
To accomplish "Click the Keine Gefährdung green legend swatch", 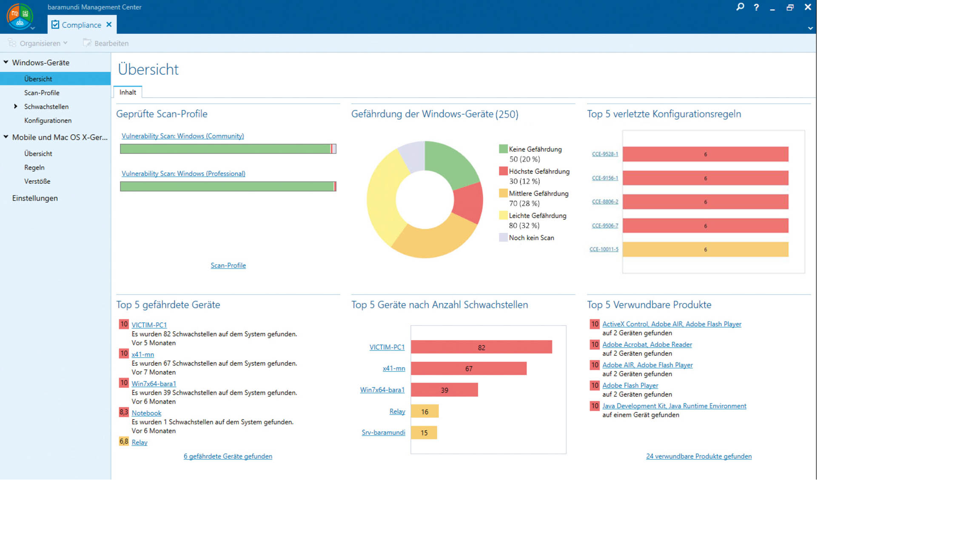I will click(x=503, y=149).
